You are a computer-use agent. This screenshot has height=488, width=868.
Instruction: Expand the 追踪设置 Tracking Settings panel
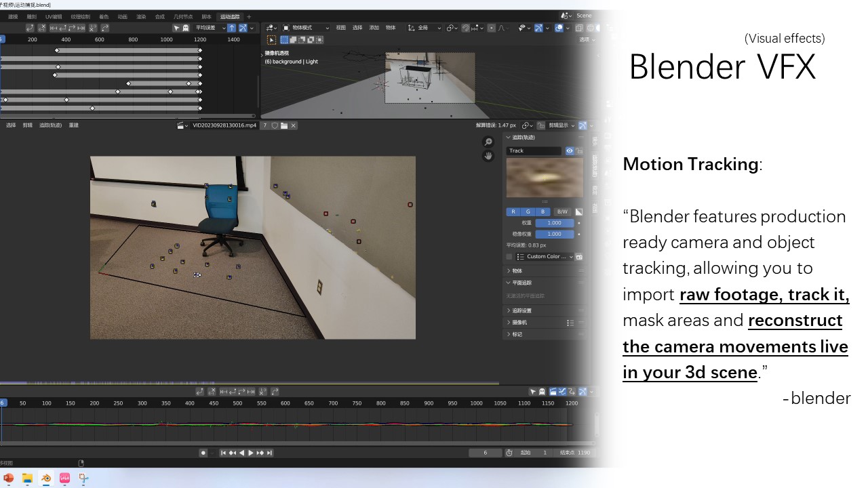(x=545, y=310)
